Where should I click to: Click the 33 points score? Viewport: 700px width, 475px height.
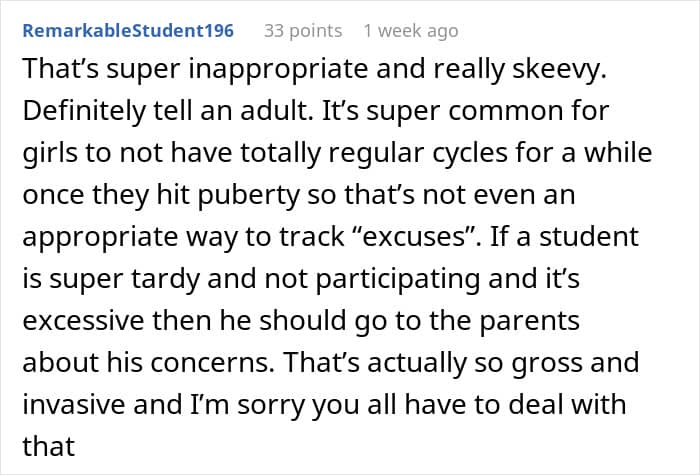[302, 31]
